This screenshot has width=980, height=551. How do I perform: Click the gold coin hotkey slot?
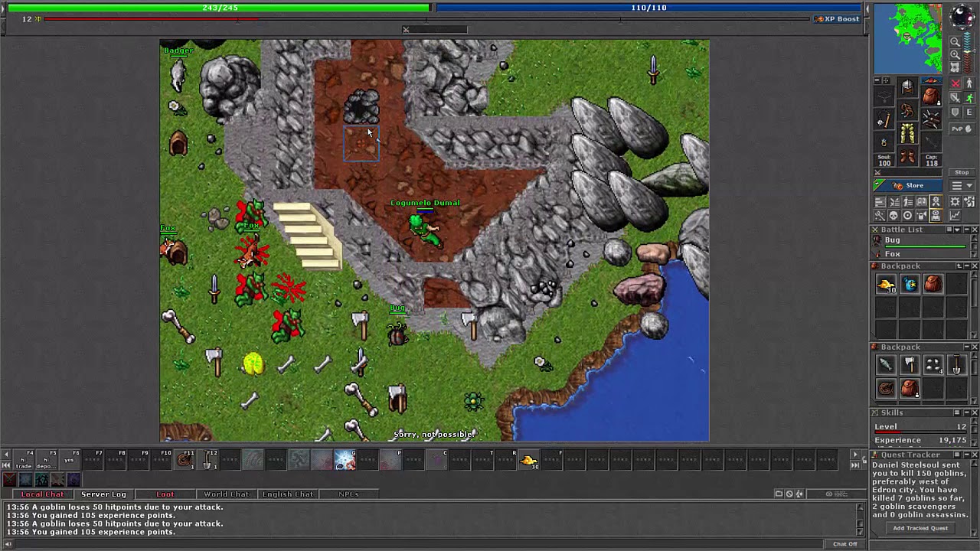tap(528, 460)
